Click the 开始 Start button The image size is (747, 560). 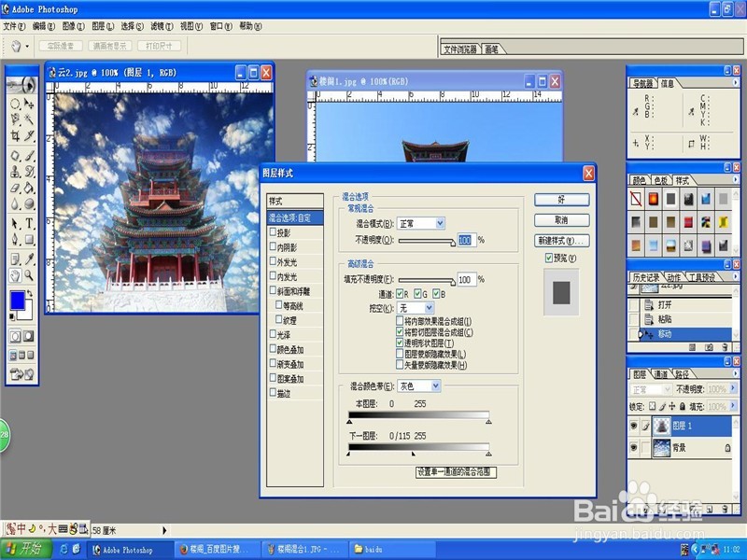coord(25,549)
